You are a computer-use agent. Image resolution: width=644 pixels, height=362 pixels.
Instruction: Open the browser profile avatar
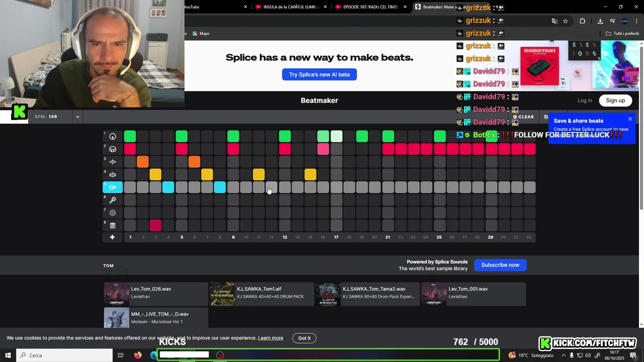(x=624, y=21)
